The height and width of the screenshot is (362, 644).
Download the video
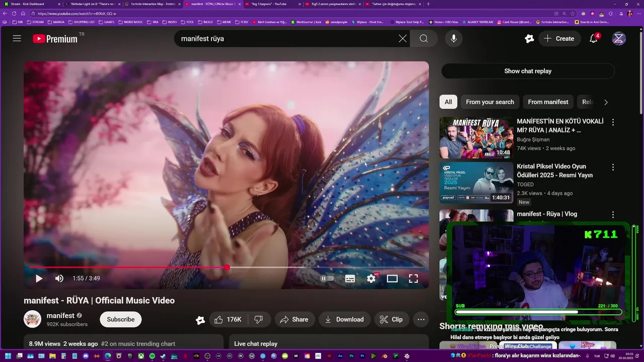coord(345,320)
